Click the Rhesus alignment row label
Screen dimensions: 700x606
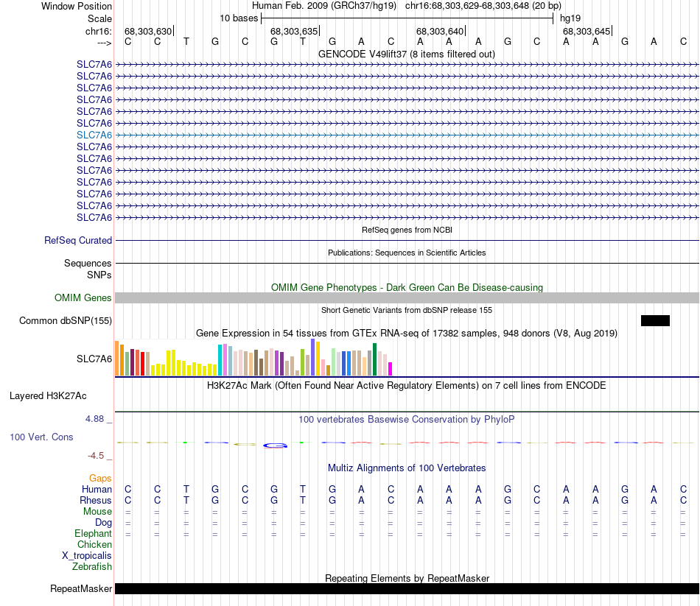click(96, 500)
